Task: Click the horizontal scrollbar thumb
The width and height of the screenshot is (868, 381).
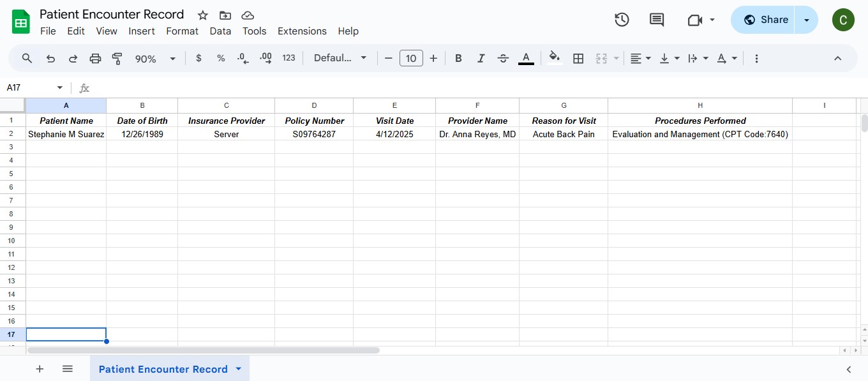Action: [x=204, y=350]
